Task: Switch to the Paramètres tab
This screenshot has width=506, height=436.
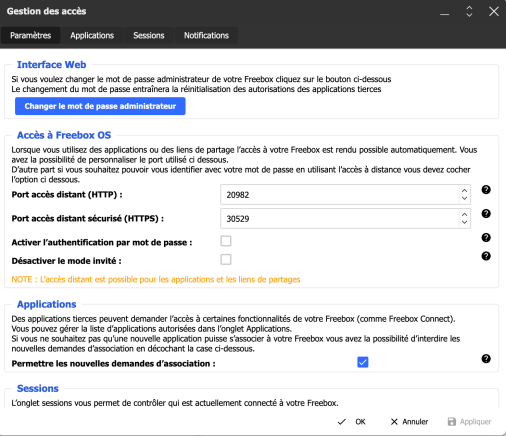Action: [31, 35]
